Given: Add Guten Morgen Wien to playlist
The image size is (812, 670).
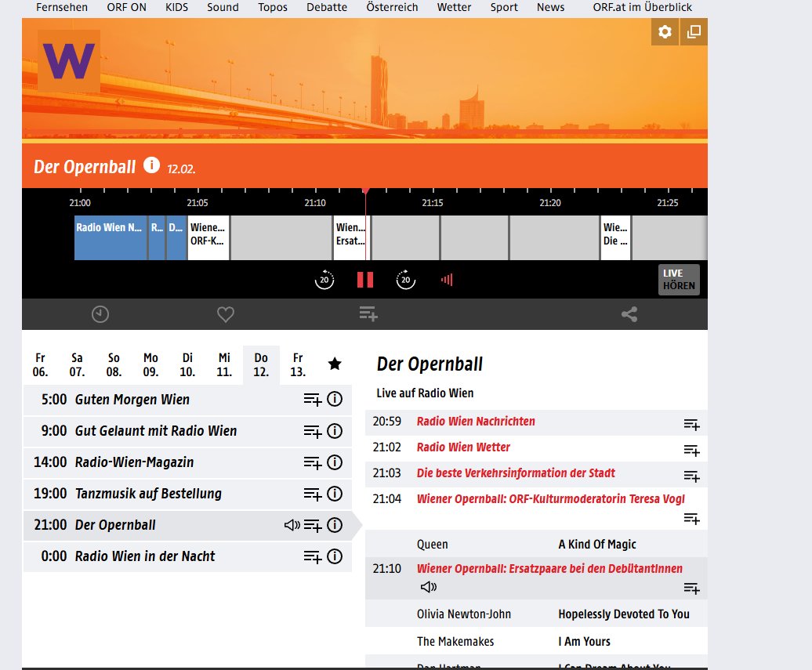Looking at the screenshot, I should click(312, 400).
